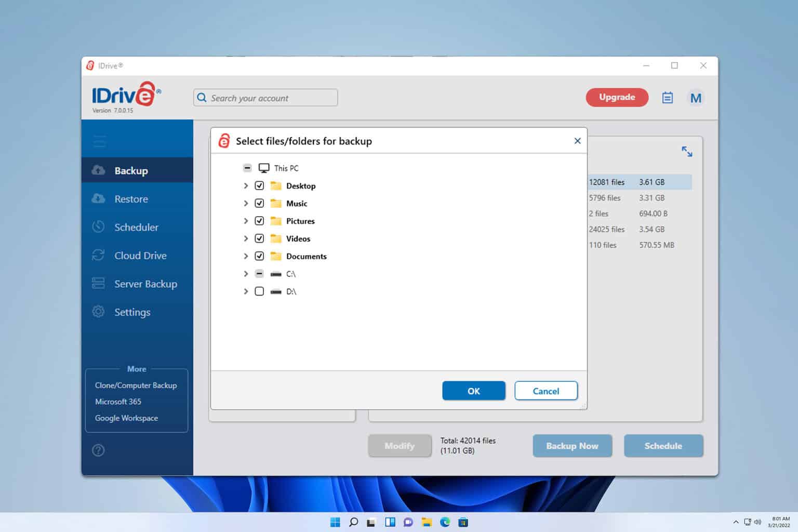
Task: Check the D:\ drive checkbox
Action: tap(259, 291)
